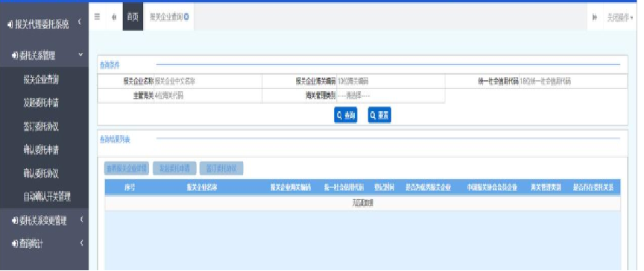This screenshot has height=271, width=644.
Task: Click the 无匹配数据 empty row text
Action: [362, 203]
